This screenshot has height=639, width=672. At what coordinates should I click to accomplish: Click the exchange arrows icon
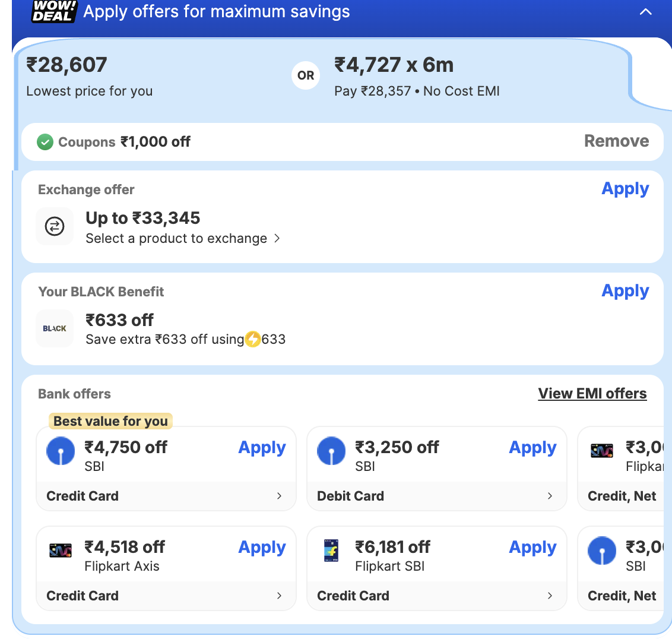point(55,226)
